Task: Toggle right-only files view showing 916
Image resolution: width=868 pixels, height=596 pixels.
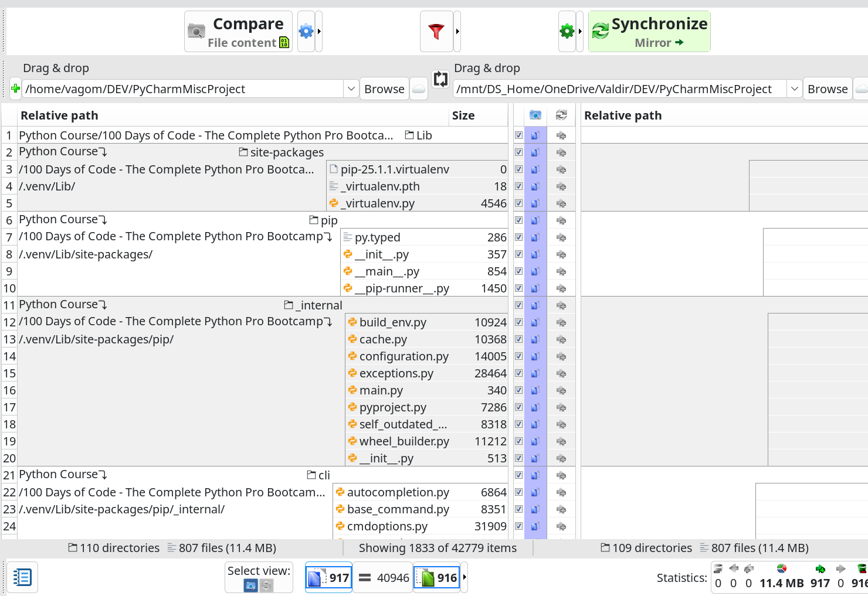Action: (436, 578)
